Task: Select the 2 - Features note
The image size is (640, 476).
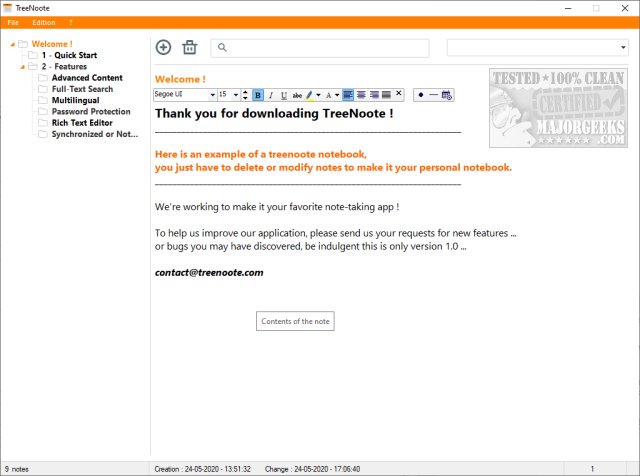Action: click(64, 67)
